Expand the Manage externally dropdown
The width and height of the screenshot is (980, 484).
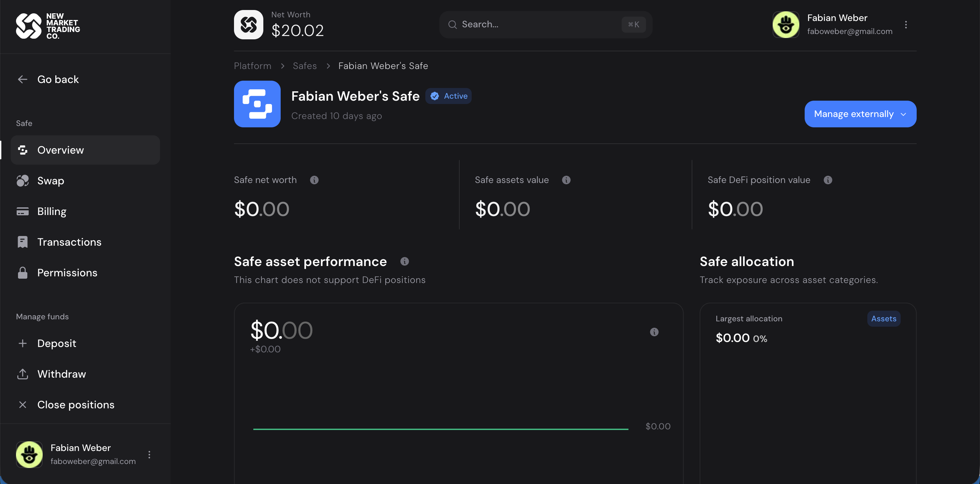click(860, 114)
